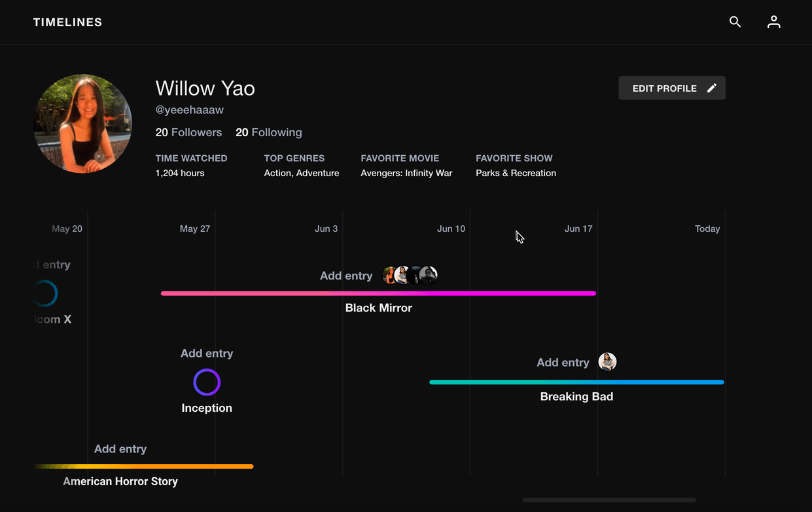
Task: Add entry above Inception
Action: coord(207,354)
